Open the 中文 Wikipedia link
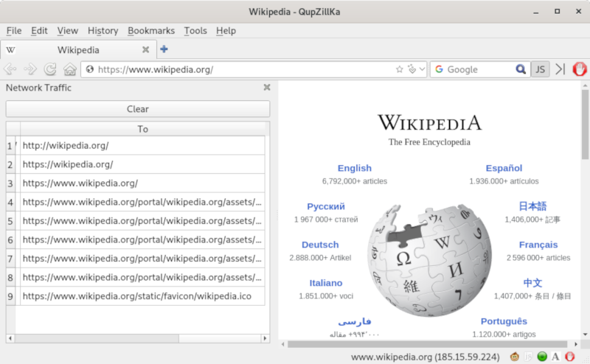Viewport: 590px width, 364px height. (532, 283)
